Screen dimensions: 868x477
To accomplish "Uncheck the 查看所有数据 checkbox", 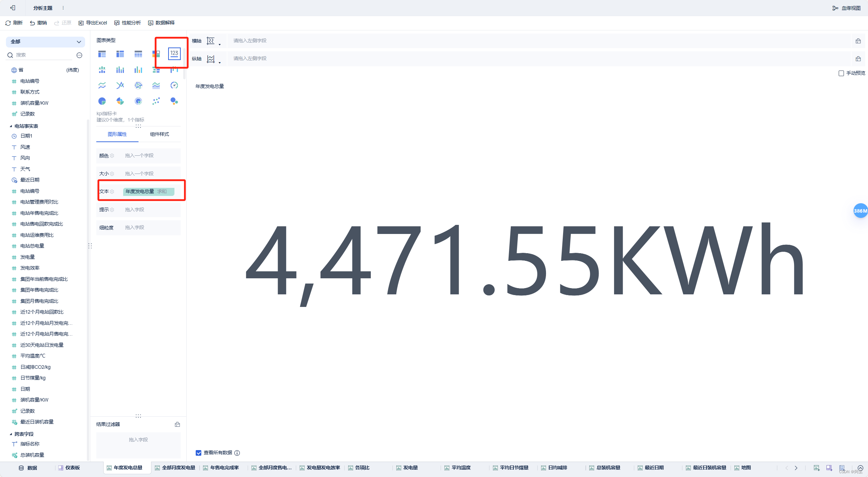I will pos(199,453).
